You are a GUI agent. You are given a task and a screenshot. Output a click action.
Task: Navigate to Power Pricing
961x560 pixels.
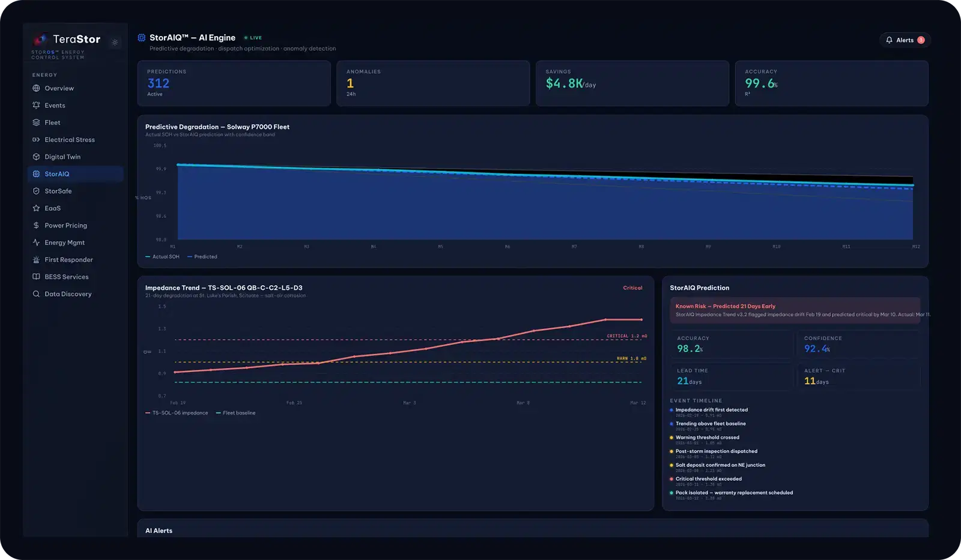[x=76, y=226]
